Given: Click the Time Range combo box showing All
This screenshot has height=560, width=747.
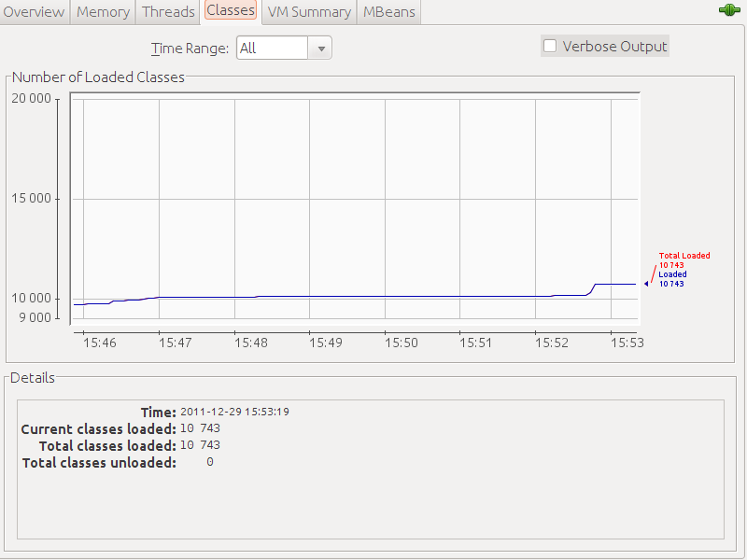Looking at the screenshot, I should coord(273,49).
